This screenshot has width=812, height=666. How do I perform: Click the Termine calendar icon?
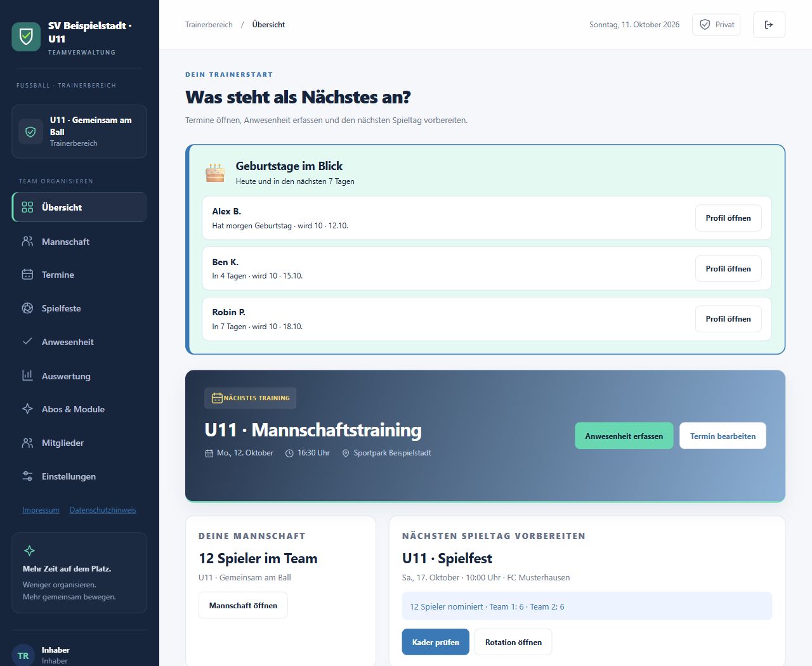[x=27, y=275]
